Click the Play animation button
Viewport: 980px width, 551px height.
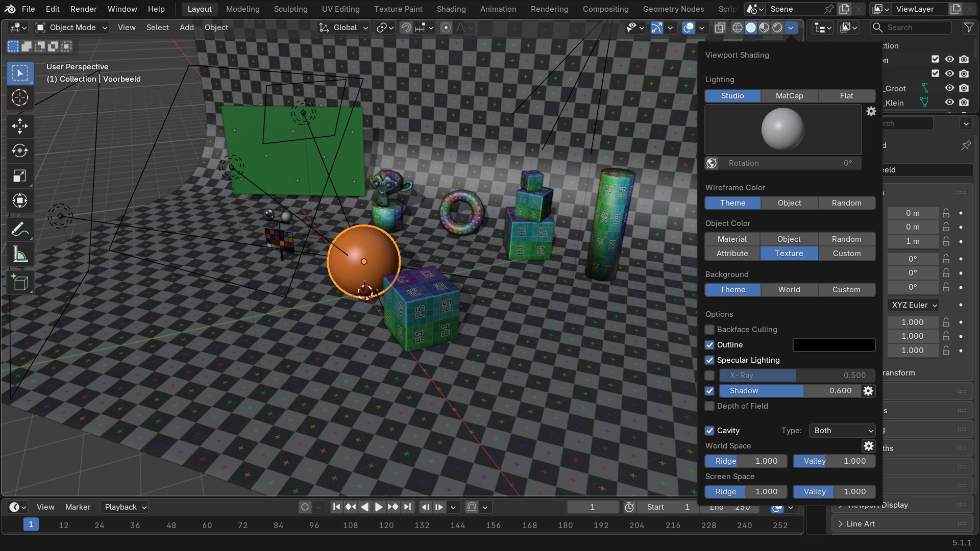click(x=379, y=507)
